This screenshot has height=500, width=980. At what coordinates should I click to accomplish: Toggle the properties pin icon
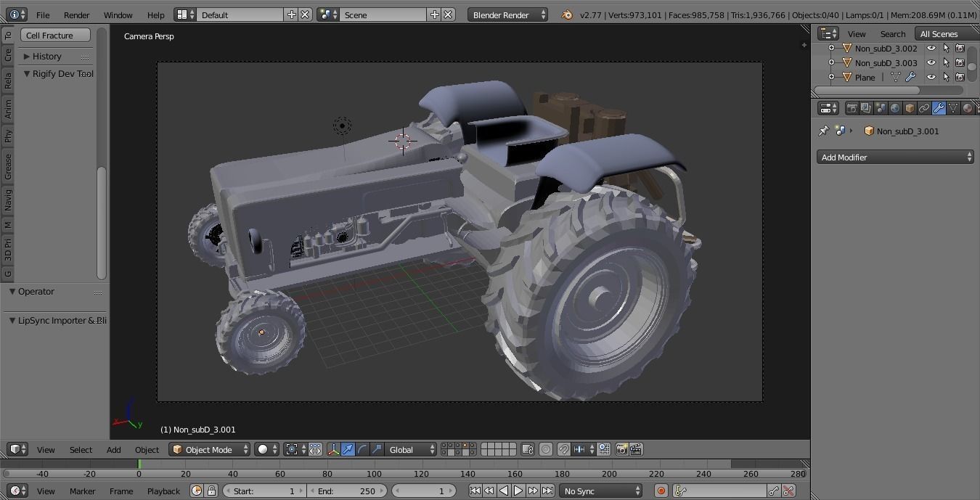coord(823,131)
